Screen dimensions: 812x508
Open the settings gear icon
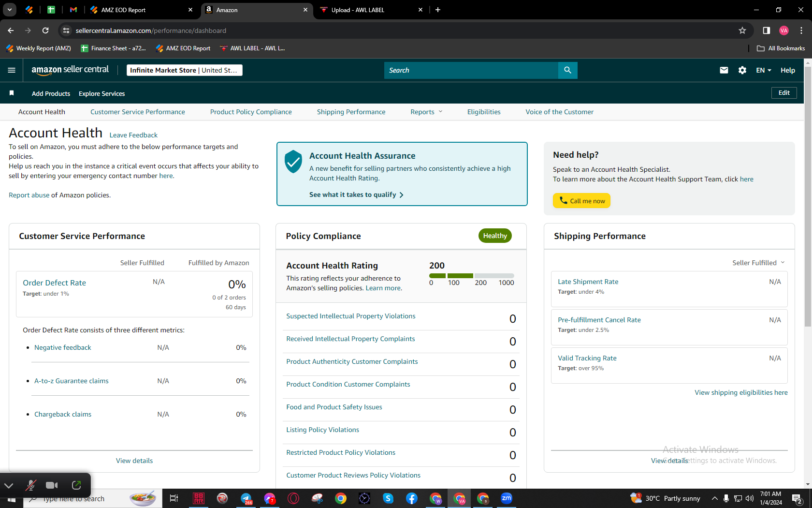tap(742, 70)
